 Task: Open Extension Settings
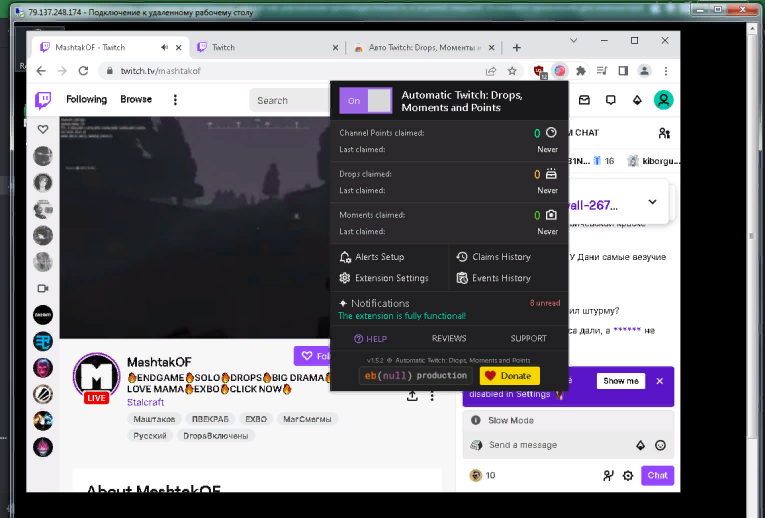pos(384,278)
